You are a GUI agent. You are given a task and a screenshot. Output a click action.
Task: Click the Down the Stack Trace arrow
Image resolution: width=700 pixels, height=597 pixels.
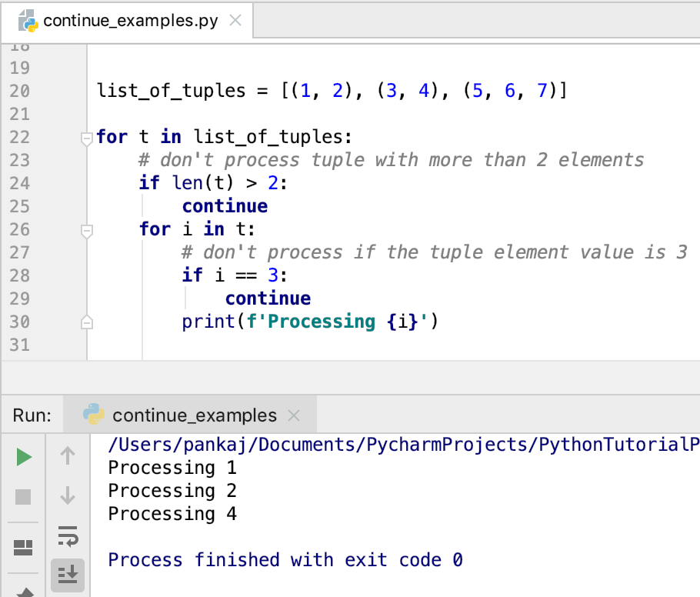68,496
